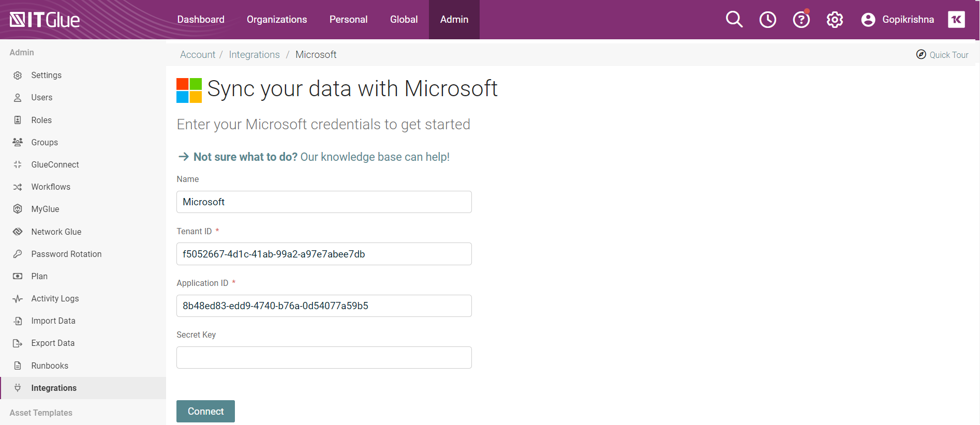Click the Name input field
980x425 pixels.
tap(324, 202)
